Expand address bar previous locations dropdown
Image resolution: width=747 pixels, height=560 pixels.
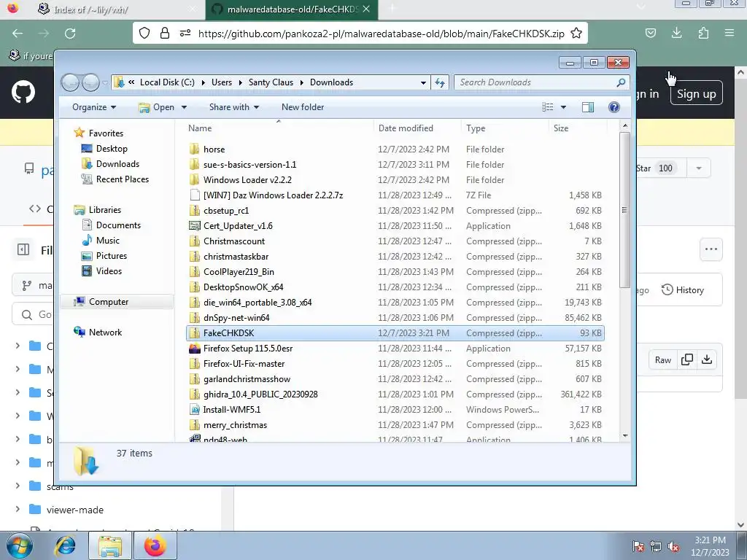point(423,82)
